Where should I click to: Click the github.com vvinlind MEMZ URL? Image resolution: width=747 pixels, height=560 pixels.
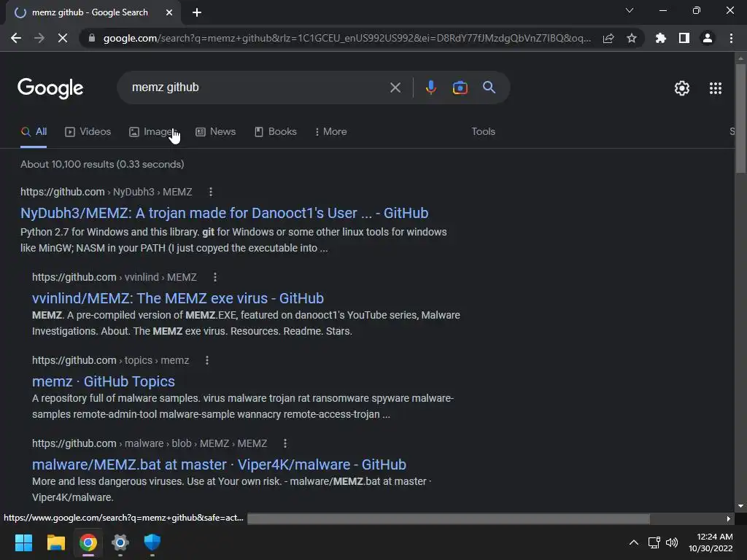click(x=115, y=277)
